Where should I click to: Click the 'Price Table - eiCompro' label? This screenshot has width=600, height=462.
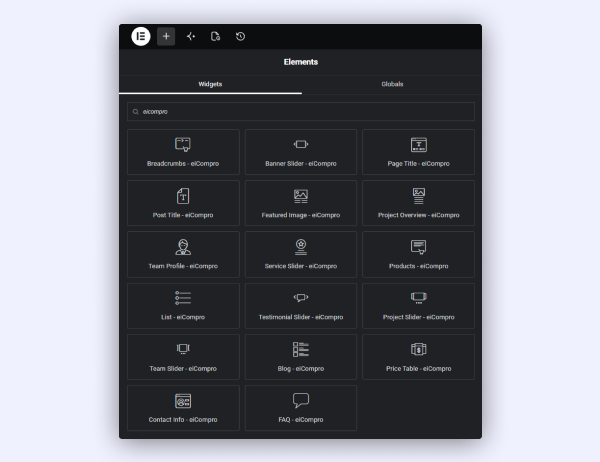pyautogui.click(x=419, y=368)
